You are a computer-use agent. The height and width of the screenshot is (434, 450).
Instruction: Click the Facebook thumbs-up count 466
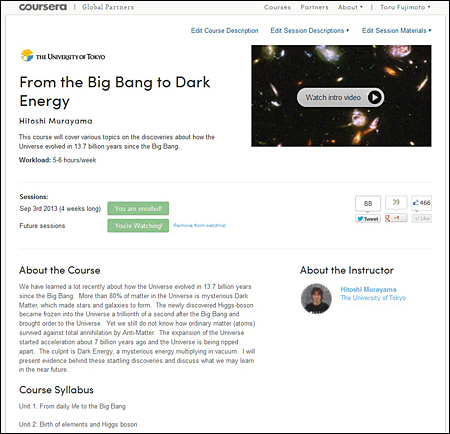422,203
